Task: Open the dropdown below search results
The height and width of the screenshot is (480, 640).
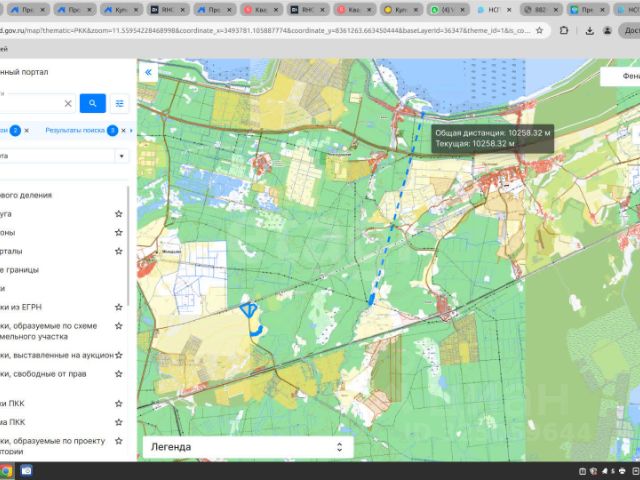Action: pyautogui.click(x=121, y=156)
